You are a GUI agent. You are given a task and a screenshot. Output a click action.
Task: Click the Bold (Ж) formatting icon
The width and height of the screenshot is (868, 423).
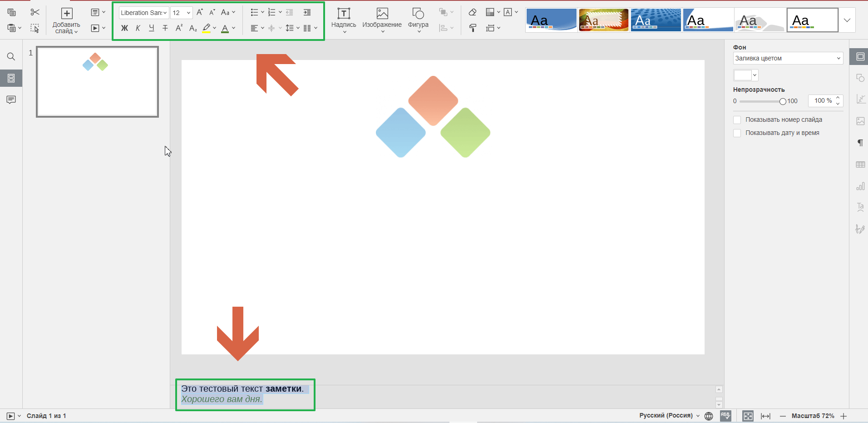[x=124, y=28]
